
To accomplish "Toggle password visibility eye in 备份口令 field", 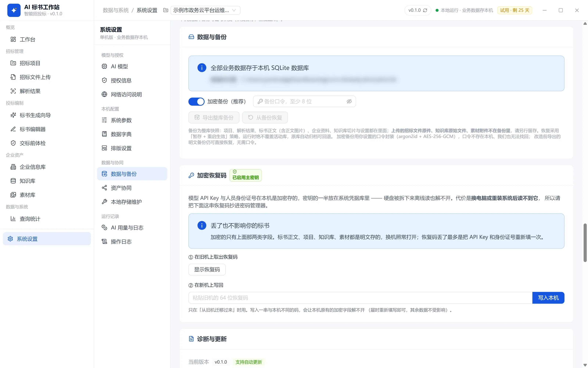I will pyautogui.click(x=349, y=102).
